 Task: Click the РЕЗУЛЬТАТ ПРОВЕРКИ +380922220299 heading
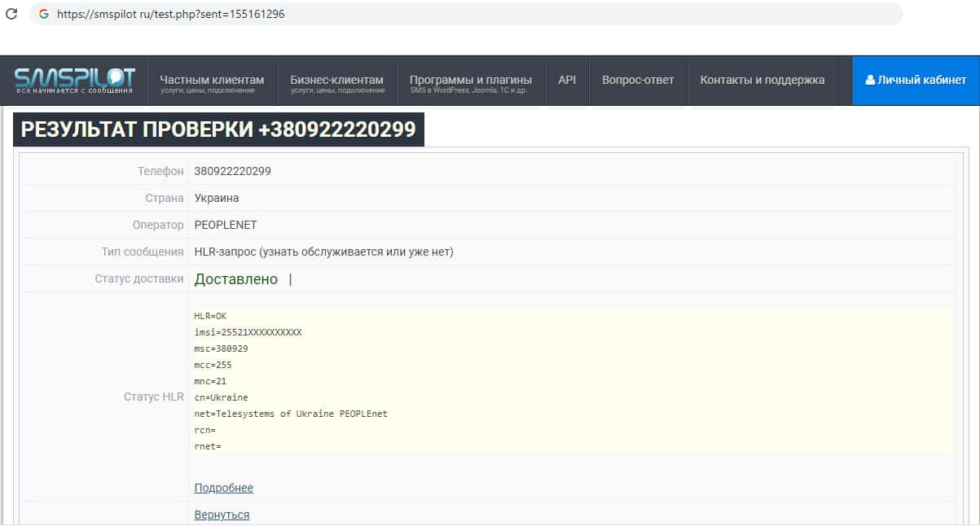[x=218, y=129]
